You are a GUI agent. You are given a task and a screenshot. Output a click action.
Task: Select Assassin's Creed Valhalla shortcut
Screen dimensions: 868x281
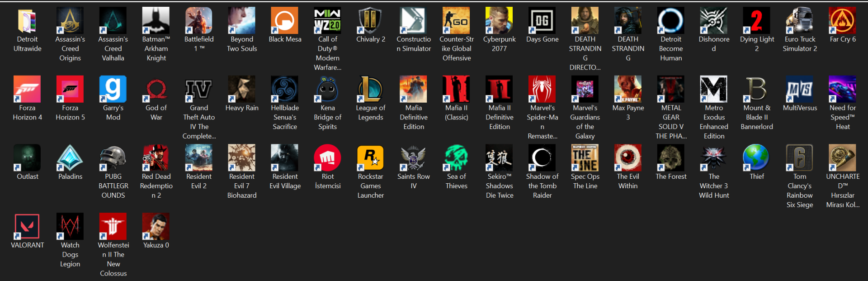(x=113, y=21)
